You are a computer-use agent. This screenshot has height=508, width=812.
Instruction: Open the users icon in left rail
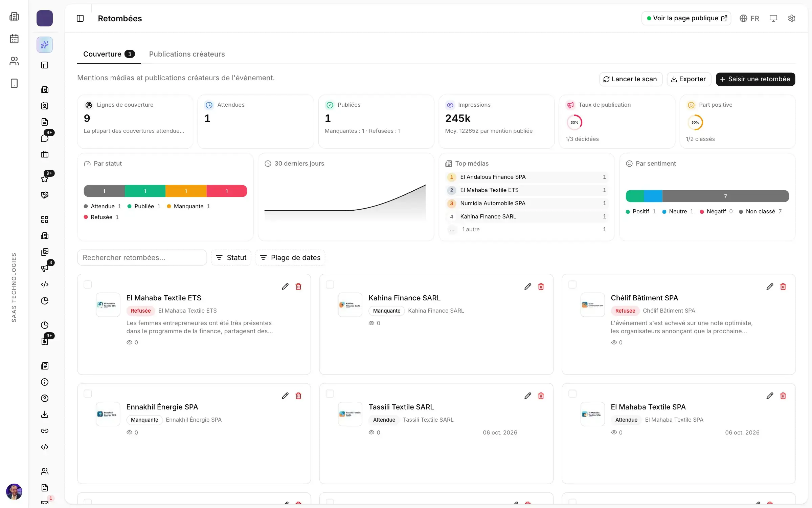click(14, 61)
